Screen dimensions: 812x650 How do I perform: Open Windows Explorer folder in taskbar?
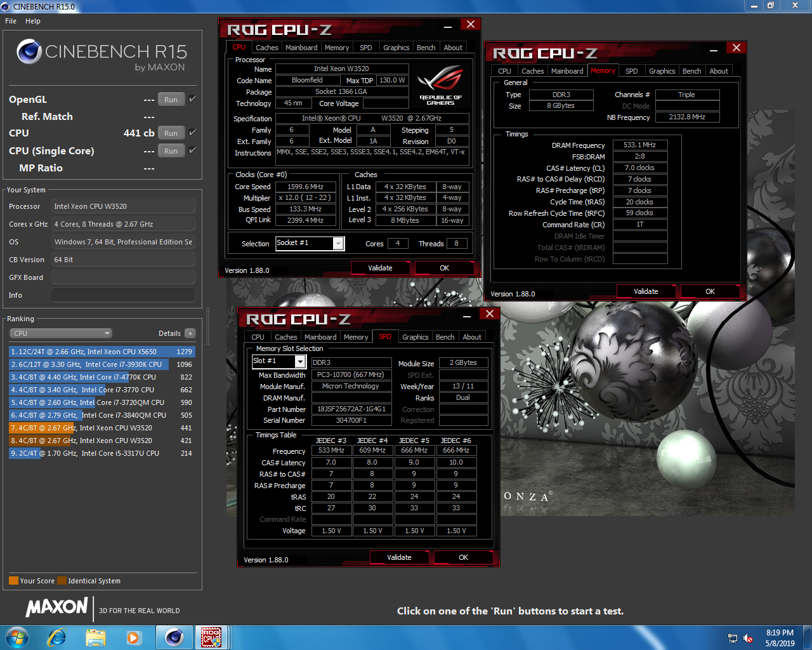pyautogui.click(x=96, y=637)
